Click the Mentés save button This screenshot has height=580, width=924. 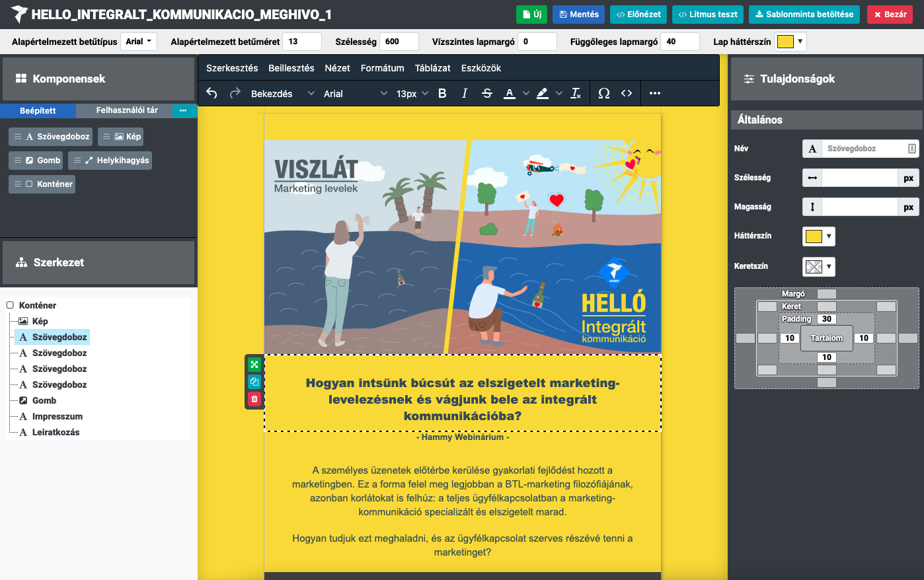coord(579,15)
